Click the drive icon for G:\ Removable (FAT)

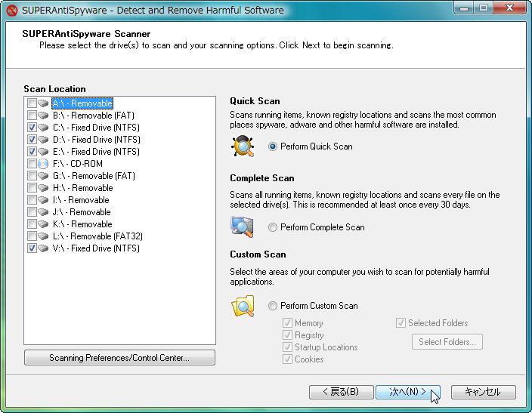tap(43, 176)
